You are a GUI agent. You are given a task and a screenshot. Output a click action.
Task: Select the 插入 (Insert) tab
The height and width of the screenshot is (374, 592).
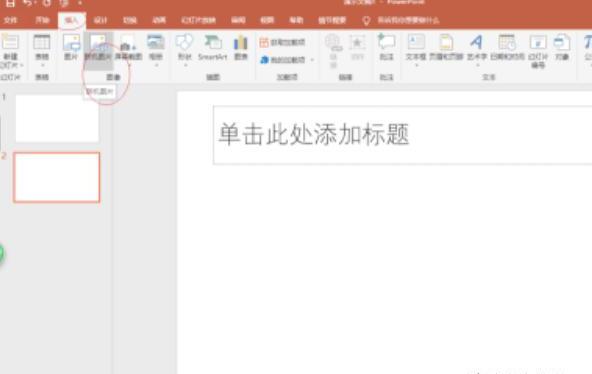(71, 20)
